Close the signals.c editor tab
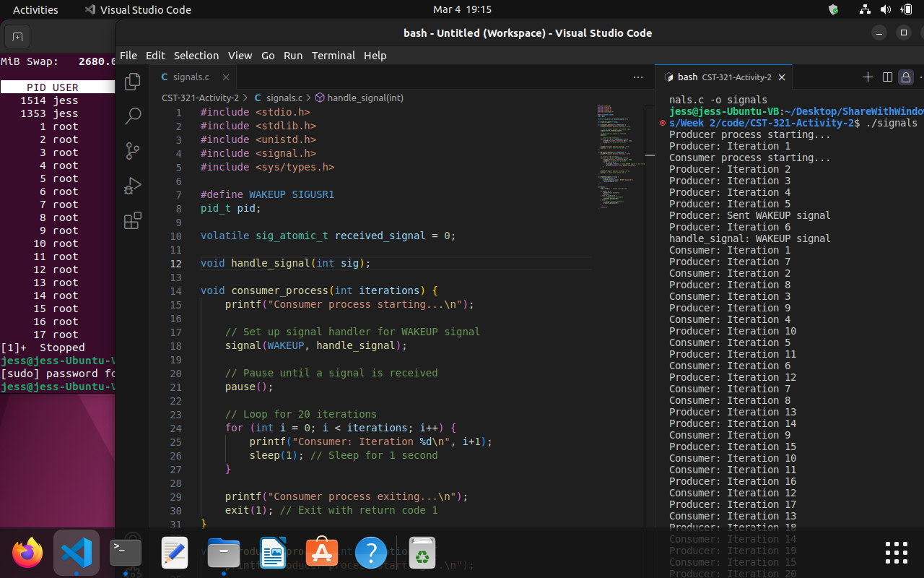The image size is (924, 578). point(226,77)
